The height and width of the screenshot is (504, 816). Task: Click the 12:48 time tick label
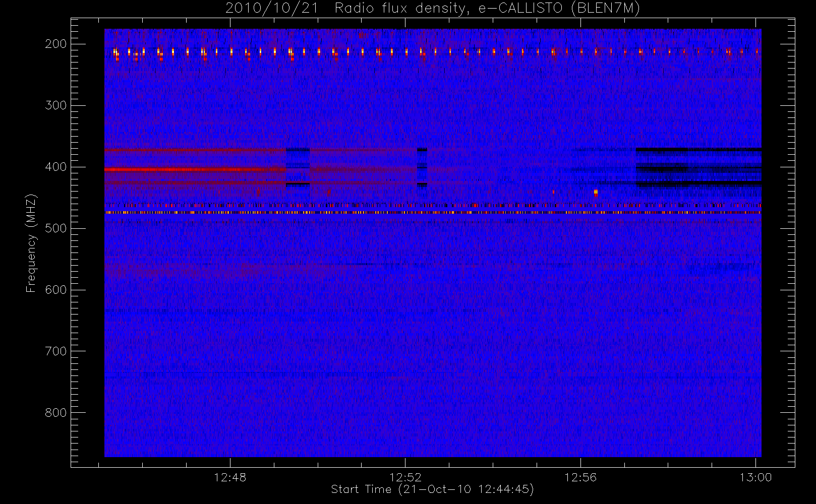pyautogui.click(x=230, y=477)
